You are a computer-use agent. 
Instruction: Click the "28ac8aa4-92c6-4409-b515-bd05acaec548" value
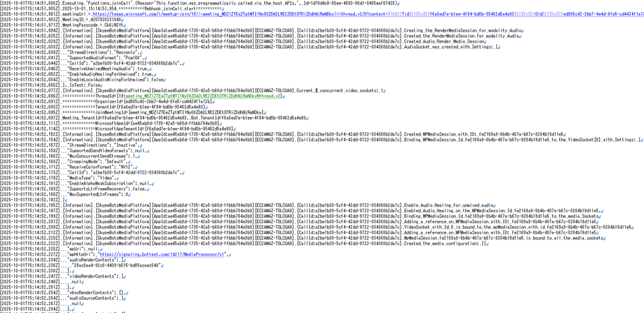[x=116, y=265]
